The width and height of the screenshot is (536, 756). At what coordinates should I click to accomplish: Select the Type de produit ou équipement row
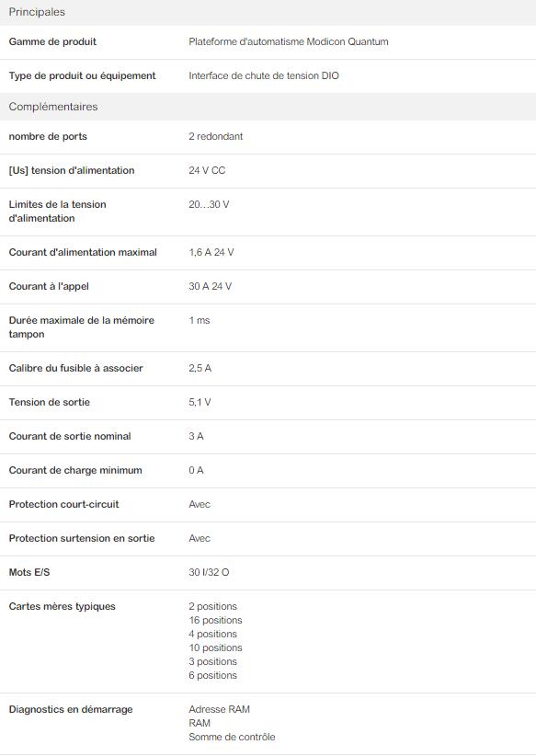(x=268, y=76)
